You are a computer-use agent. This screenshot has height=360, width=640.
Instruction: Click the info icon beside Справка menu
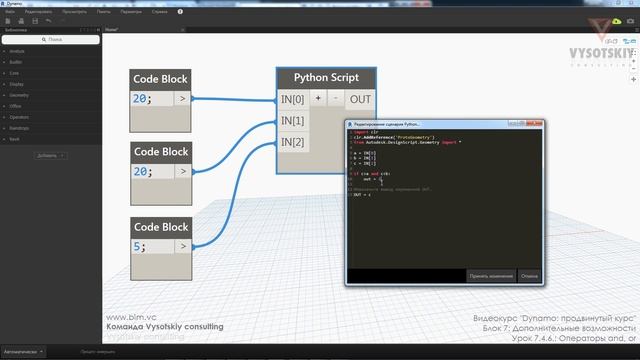pyautogui.click(x=180, y=11)
